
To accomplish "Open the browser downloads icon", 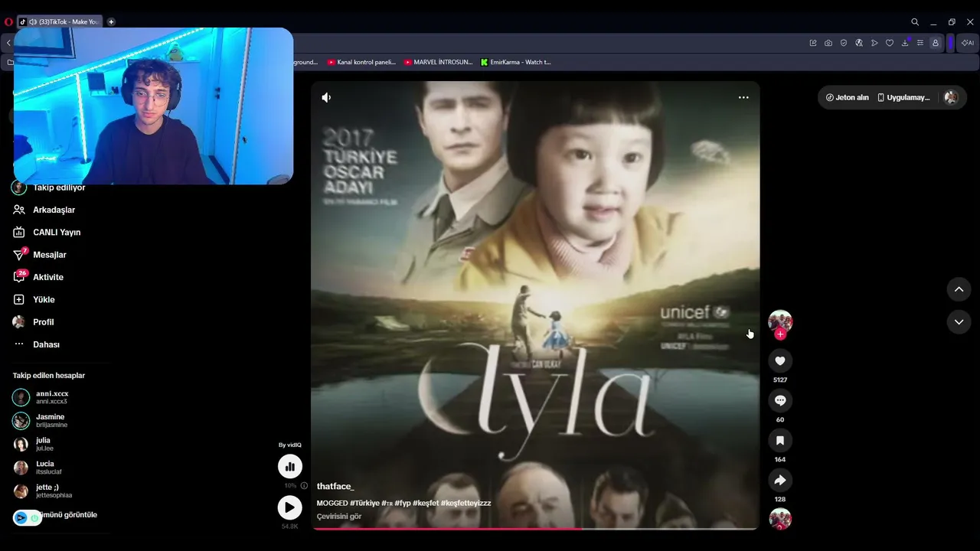I will (905, 43).
